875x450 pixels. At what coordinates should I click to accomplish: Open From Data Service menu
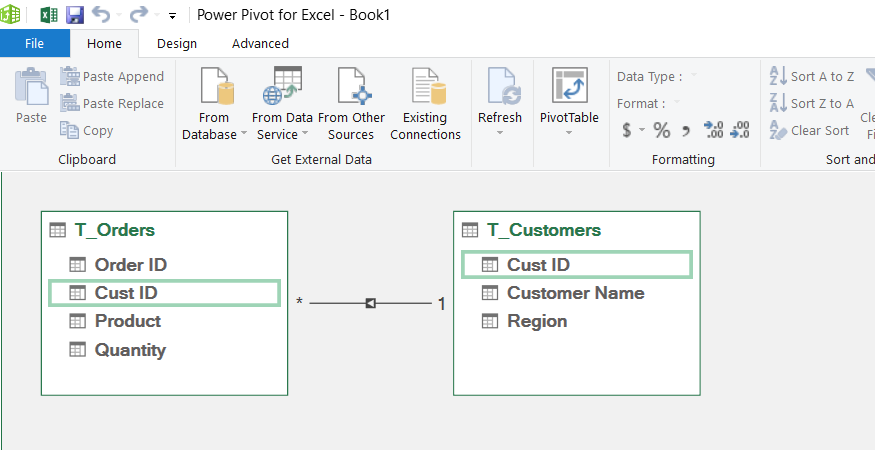(282, 104)
